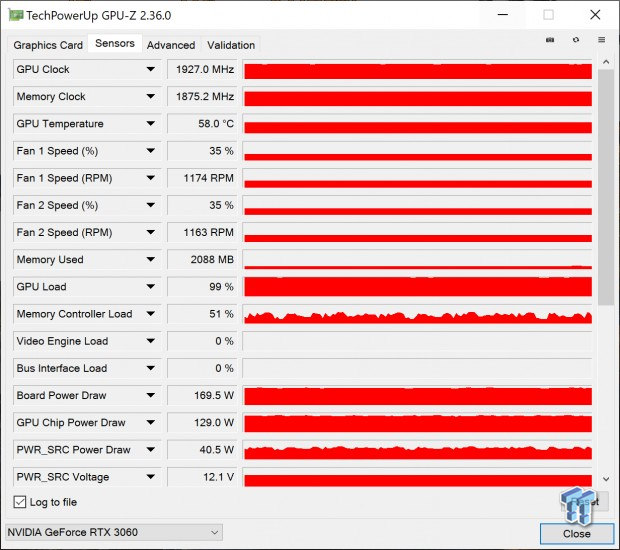Open the Fan 2 Speed (%) dropdown
Viewport: 620px width, 550px height.
(151, 205)
